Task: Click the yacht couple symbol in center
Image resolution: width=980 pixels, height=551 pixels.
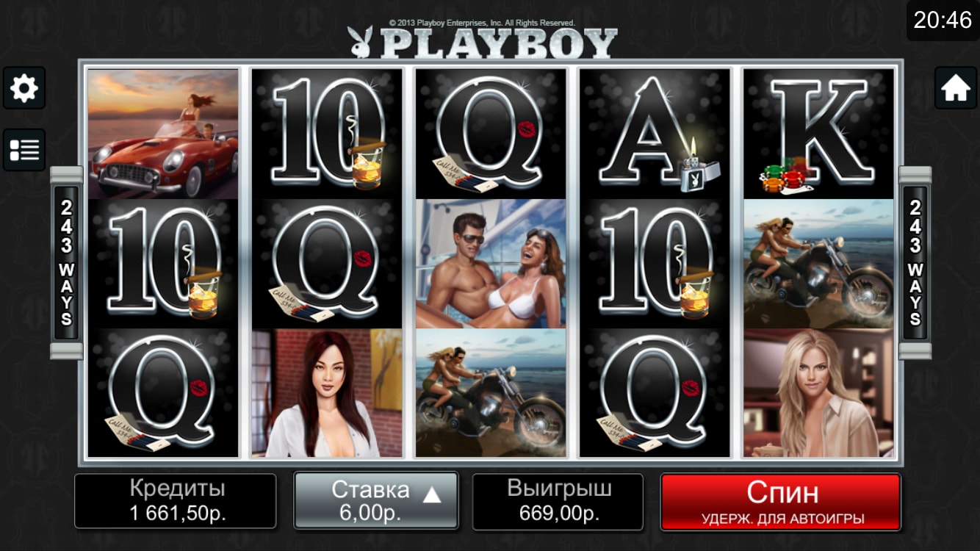Action: [491, 264]
